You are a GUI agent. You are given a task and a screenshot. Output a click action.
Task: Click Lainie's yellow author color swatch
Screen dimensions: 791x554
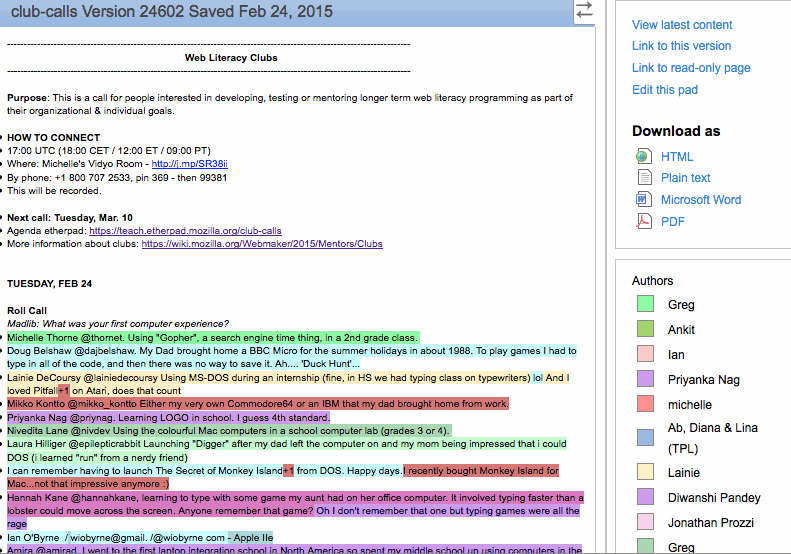click(645, 472)
